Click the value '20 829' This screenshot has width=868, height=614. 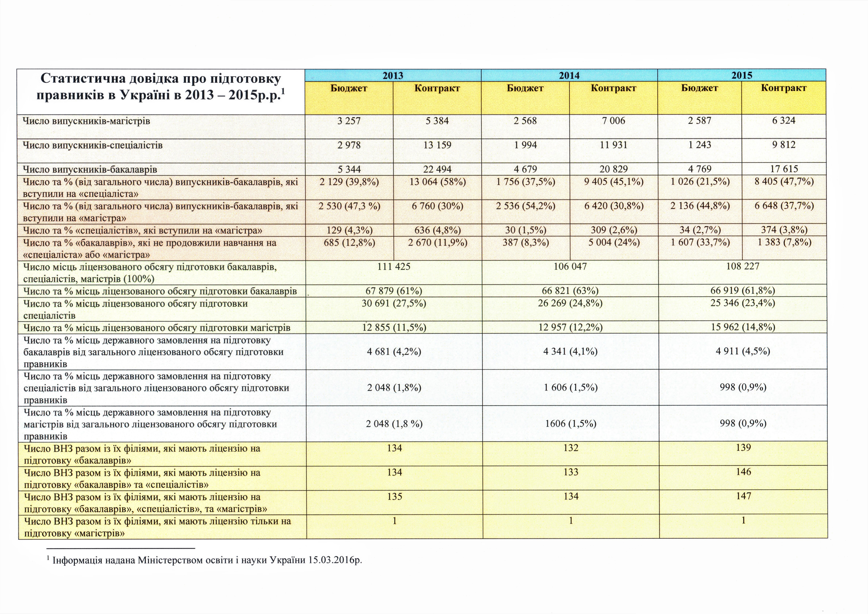[614, 169]
